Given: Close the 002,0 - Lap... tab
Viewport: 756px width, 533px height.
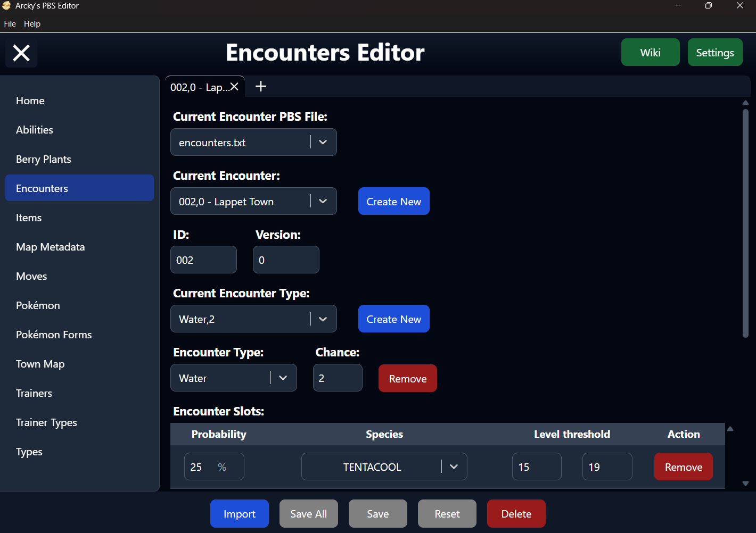Looking at the screenshot, I should [234, 87].
